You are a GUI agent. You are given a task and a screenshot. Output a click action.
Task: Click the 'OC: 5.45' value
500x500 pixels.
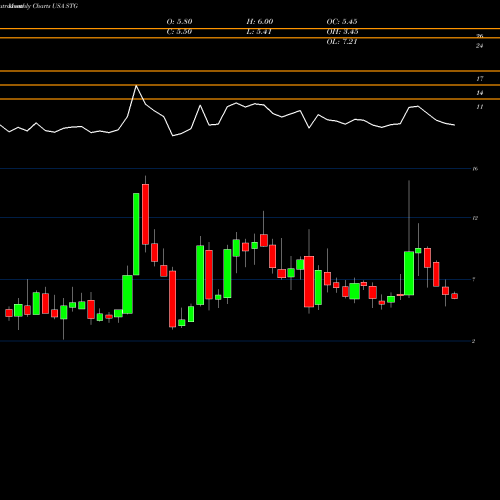click(342, 22)
